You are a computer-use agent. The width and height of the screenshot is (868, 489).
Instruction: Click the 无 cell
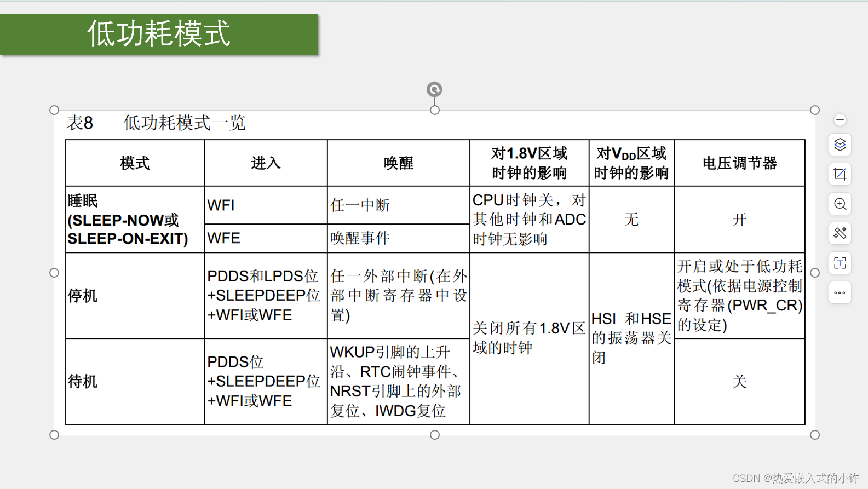(631, 220)
